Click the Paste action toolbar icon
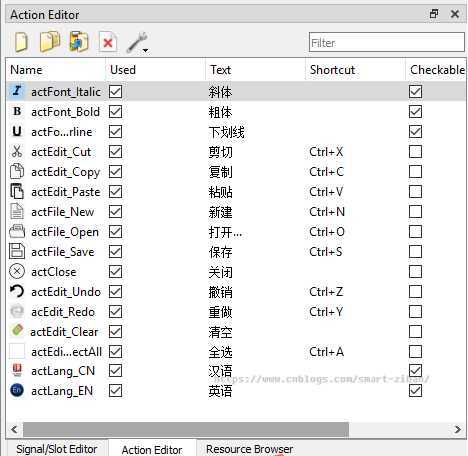 78,42
